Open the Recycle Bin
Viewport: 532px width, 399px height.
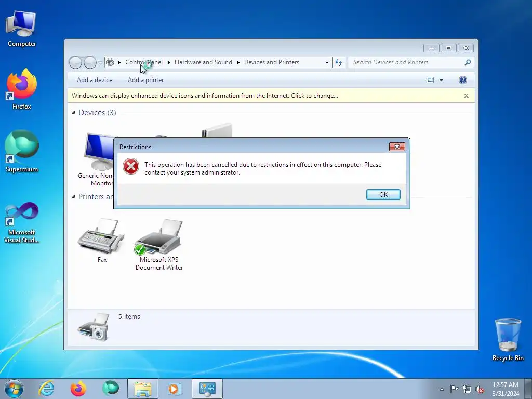tap(508, 340)
